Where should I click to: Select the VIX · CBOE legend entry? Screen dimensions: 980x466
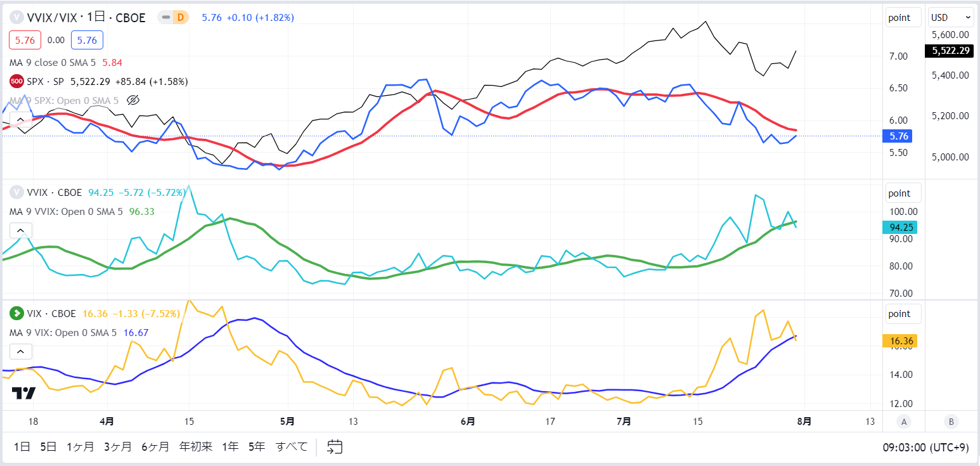coord(51,313)
